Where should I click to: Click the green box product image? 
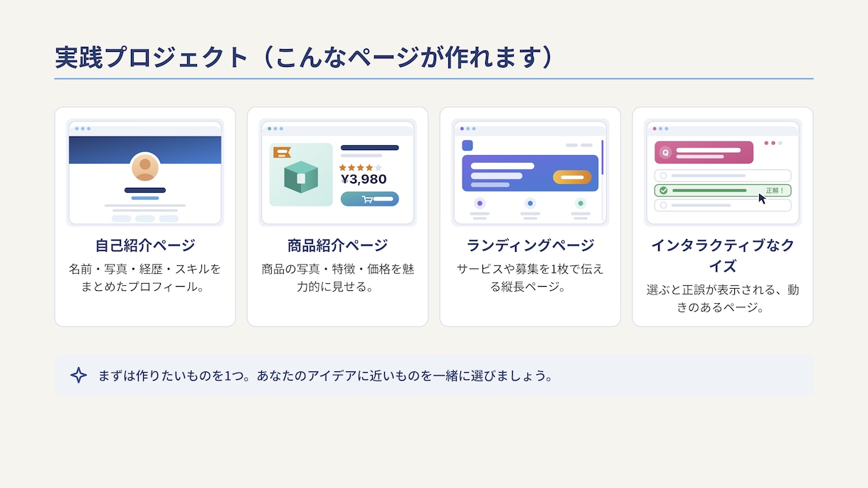tap(301, 177)
